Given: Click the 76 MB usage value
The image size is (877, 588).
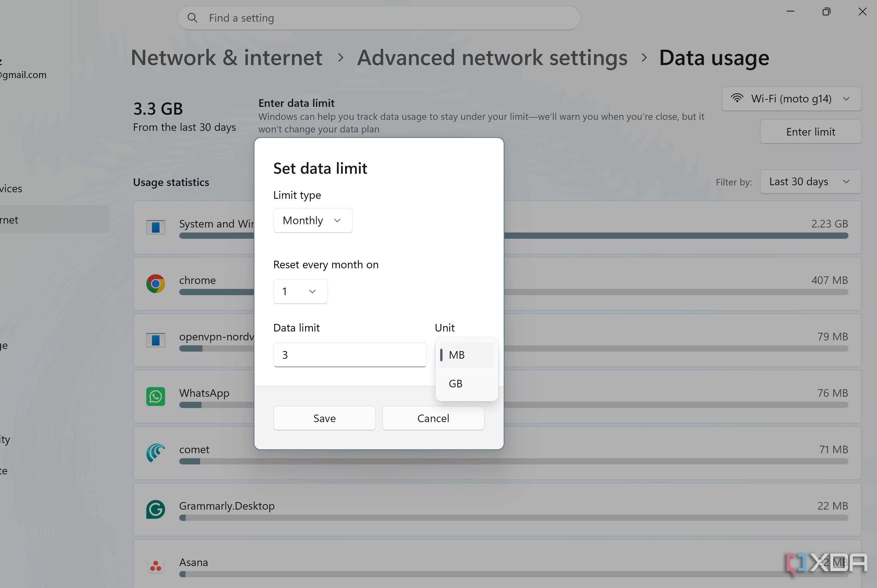Looking at the screenshot, I should tap(832, 393).
